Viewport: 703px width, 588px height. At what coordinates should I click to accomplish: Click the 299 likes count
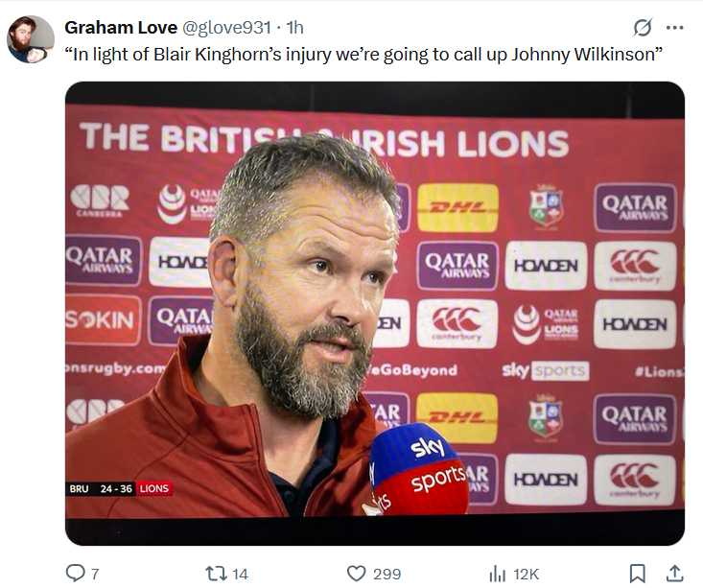(387, 574)
